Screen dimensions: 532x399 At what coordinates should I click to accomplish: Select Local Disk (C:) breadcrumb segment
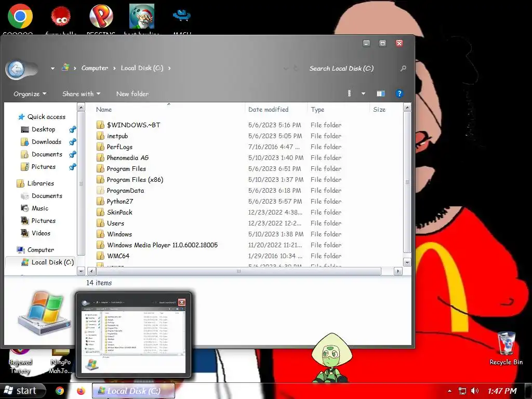[142, 68]
